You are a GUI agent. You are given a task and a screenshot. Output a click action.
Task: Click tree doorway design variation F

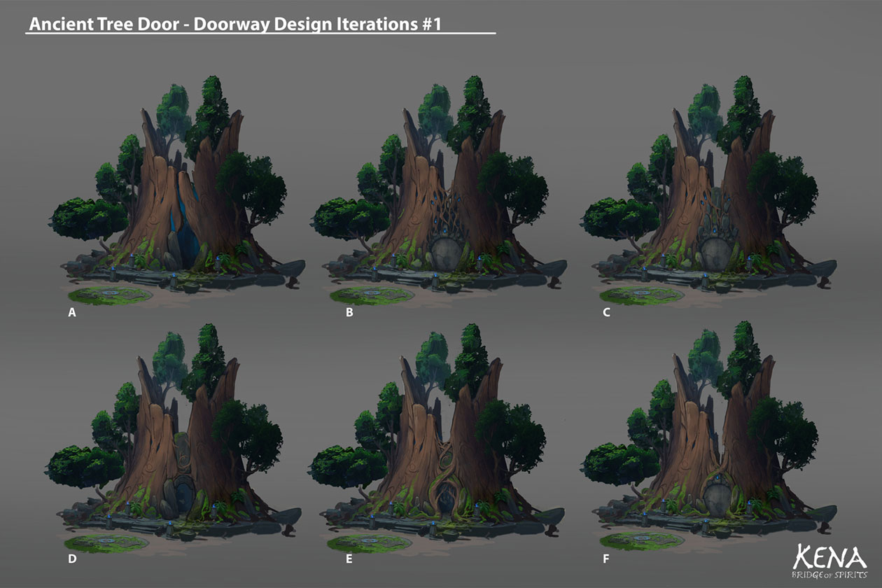pyautogui.click(x=708, y=437)
